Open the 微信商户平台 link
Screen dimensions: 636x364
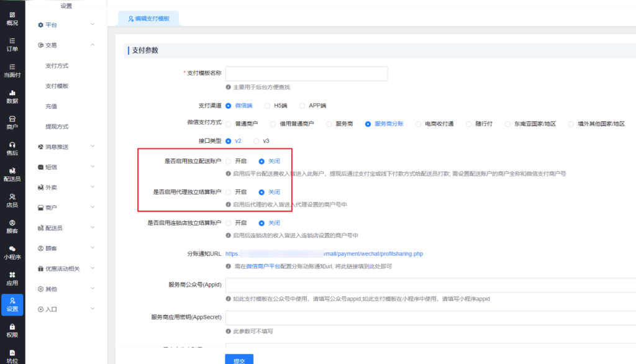(x=265, y=266)
